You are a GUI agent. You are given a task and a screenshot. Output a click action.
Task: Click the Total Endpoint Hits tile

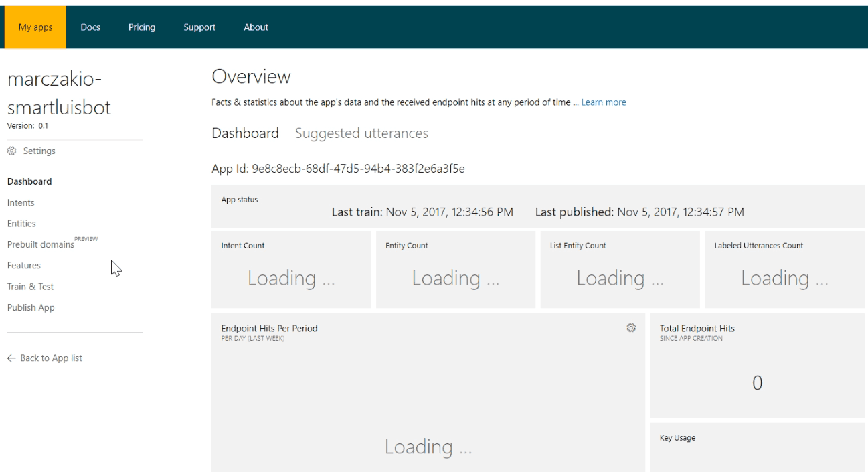pyautogui.click(x=757, y=366)
